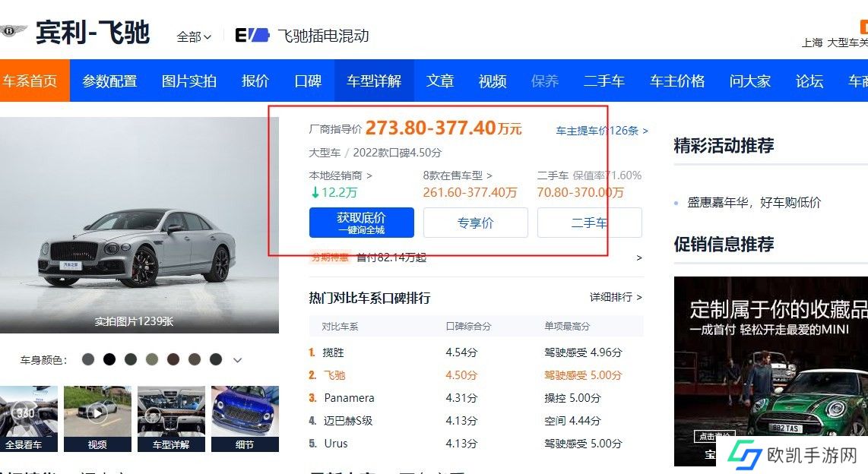Switch to the 参数配置 tab
The height and width of the screenshot is (474, 868).
[109, 81]
